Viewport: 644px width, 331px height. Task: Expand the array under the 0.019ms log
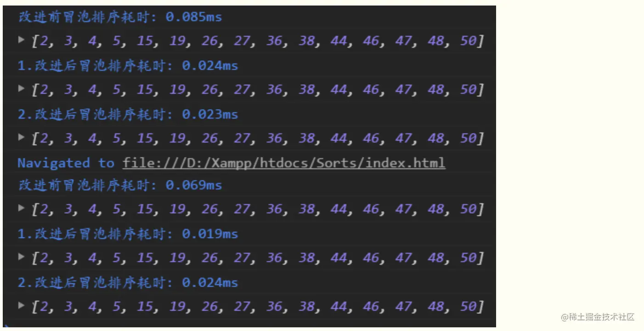pyautogui.click(x=21, y=257)
